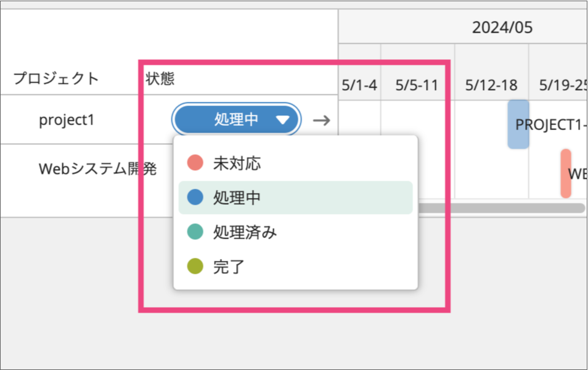Screen dimensions: 588x370
Task: Click the blue PROJECT1 Gantt bar
Action: point(518,124)
